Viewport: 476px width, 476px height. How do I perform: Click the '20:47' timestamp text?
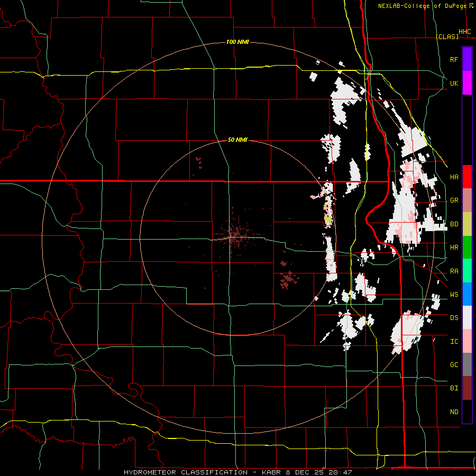tap(340, 472)
